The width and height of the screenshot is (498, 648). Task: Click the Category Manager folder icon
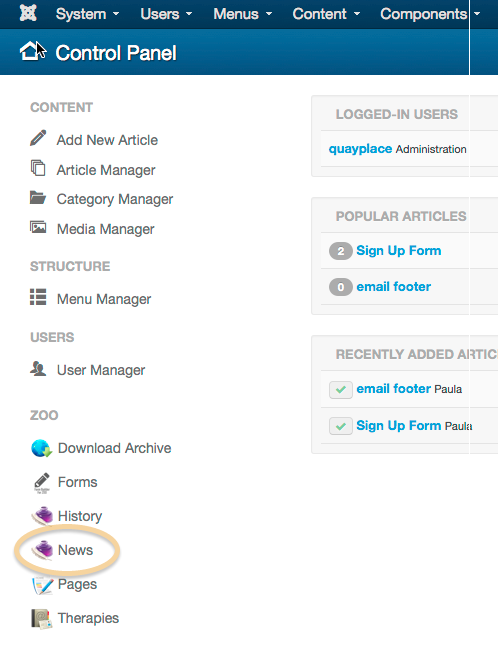coord(38,198)
